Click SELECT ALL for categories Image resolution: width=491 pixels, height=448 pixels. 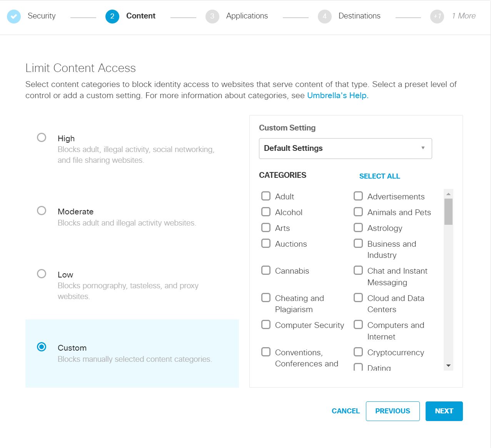click(379, 176)
